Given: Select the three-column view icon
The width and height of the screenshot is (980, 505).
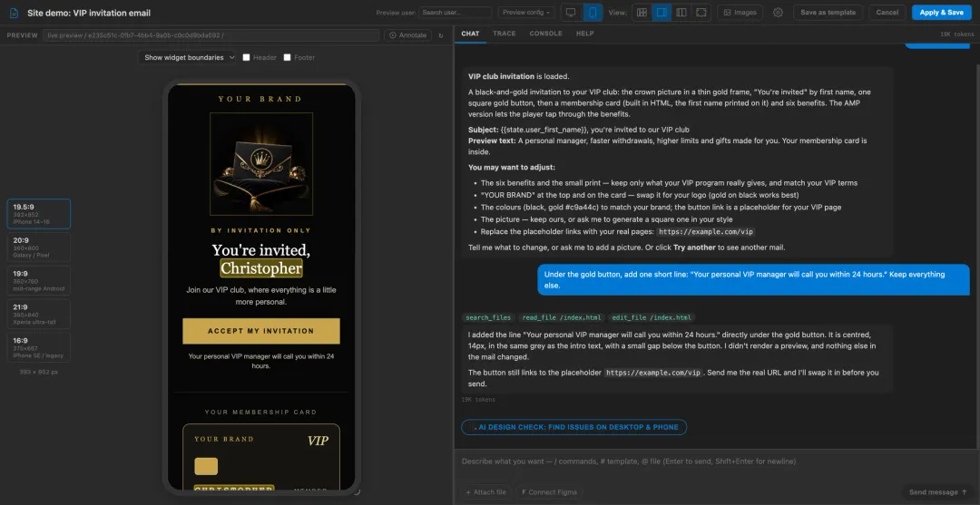Looking at the screenshot, I should [x=681, y=13].
